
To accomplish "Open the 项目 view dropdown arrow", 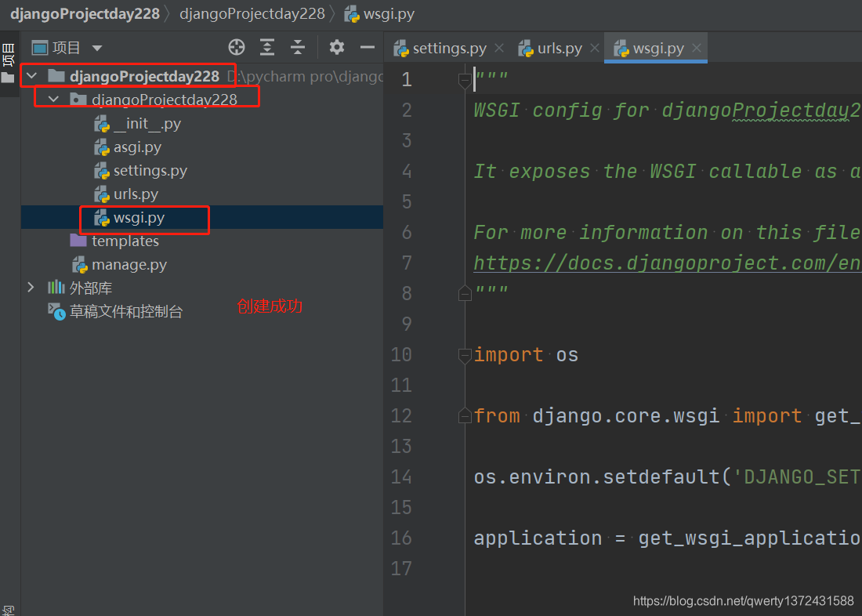I will [97, 49].
